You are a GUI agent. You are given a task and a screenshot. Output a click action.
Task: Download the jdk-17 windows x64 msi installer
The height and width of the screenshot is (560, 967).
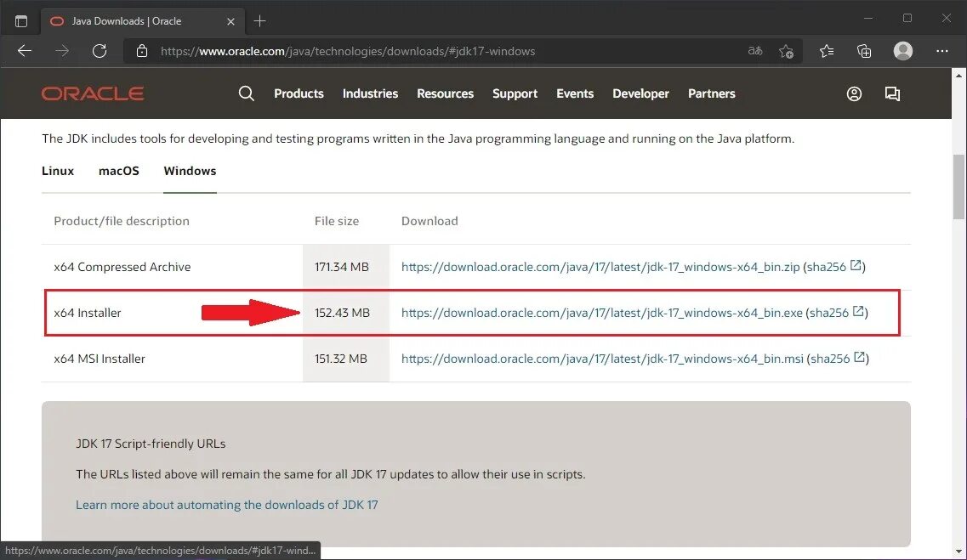(602, 359)
